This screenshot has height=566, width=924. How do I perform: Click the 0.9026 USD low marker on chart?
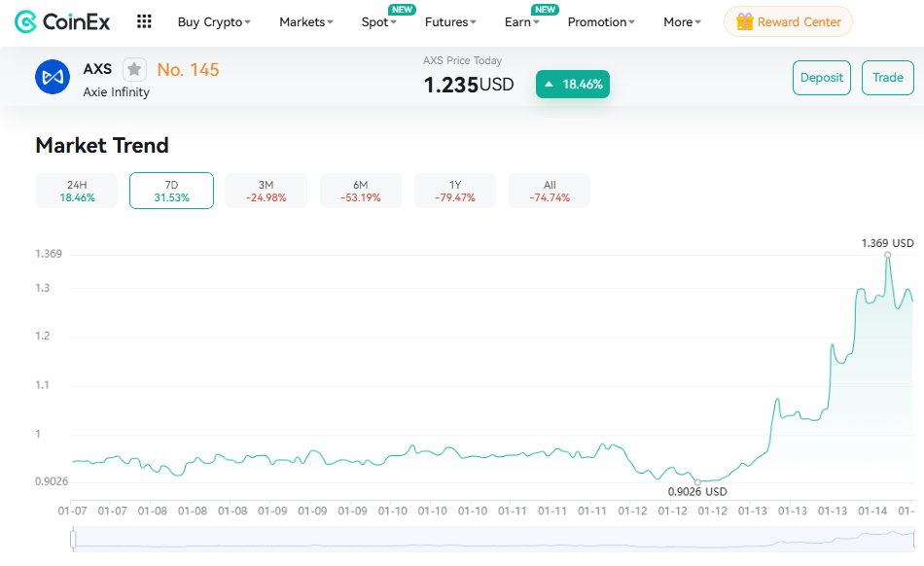697,481
